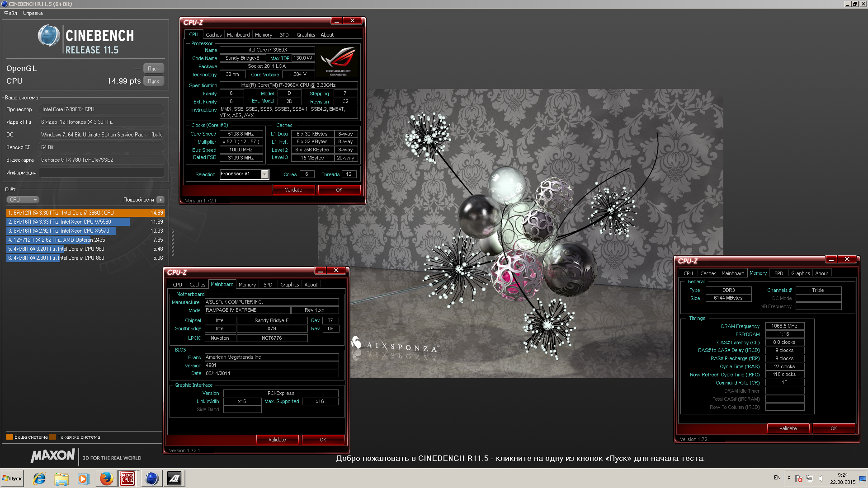Select ranking row Intel Core i7-3960X CPU 14.99
This screenshot has width=868, height=488.
[x=85, y=213]
